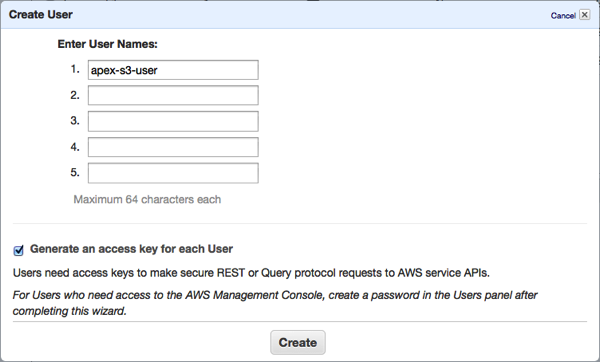Click the Cancel link

[x=563, y=16]
